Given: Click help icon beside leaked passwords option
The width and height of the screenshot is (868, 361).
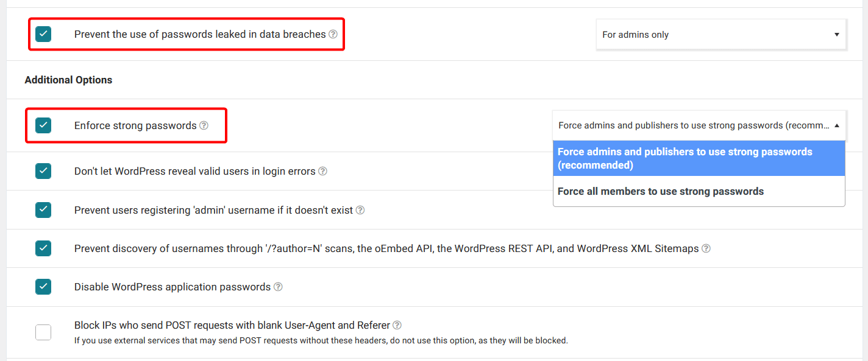Looking at the screenshot, I should point(333,34).
